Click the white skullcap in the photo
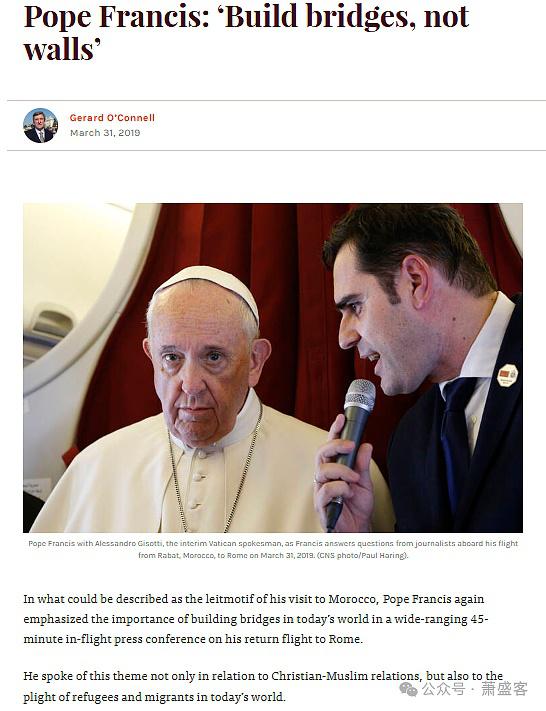 point(210,285)
